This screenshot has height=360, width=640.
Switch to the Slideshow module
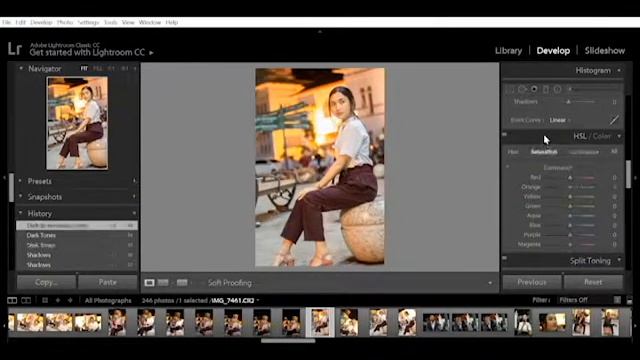[x=604, y=51]
